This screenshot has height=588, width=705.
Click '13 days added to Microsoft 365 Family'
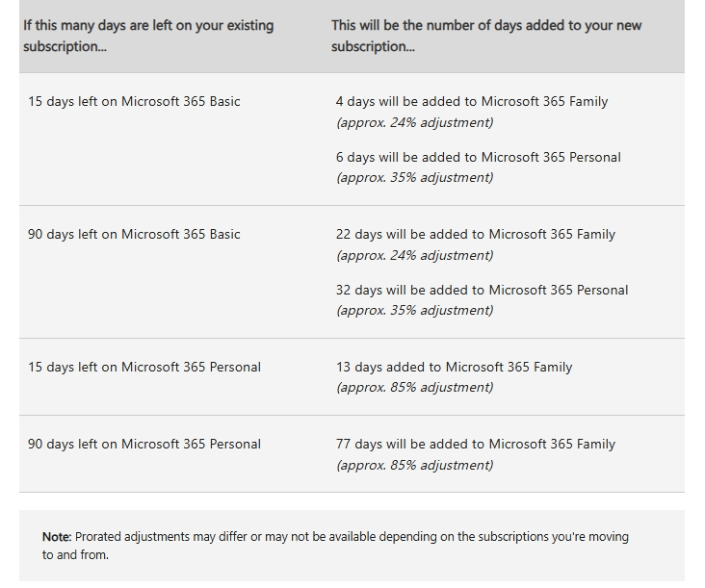click(455, 367)
